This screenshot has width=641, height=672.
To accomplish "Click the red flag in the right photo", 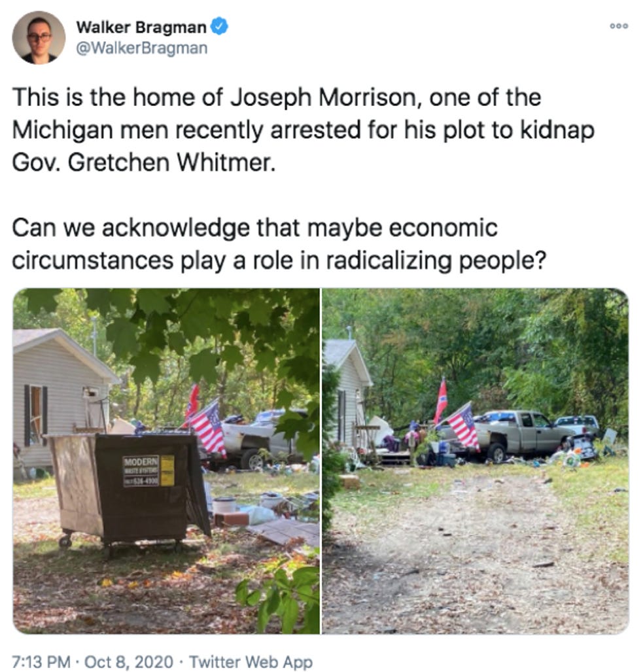I will [441, 400].
